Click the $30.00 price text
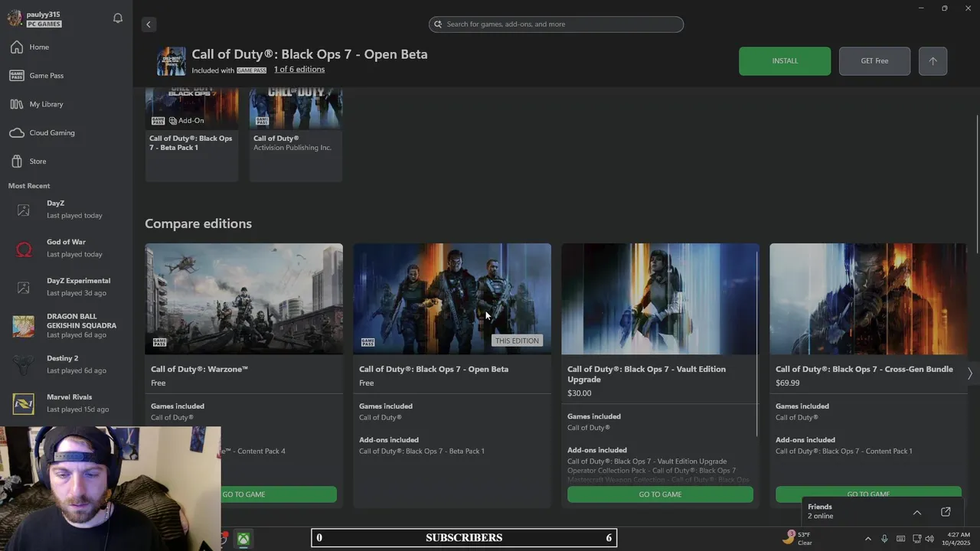980x551 pixels. tap(579, 393)
